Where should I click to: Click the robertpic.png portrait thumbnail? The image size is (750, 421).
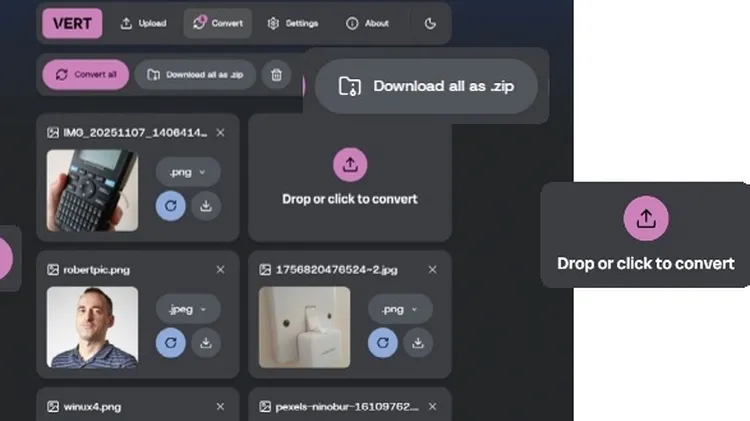[x=93, y=327]
